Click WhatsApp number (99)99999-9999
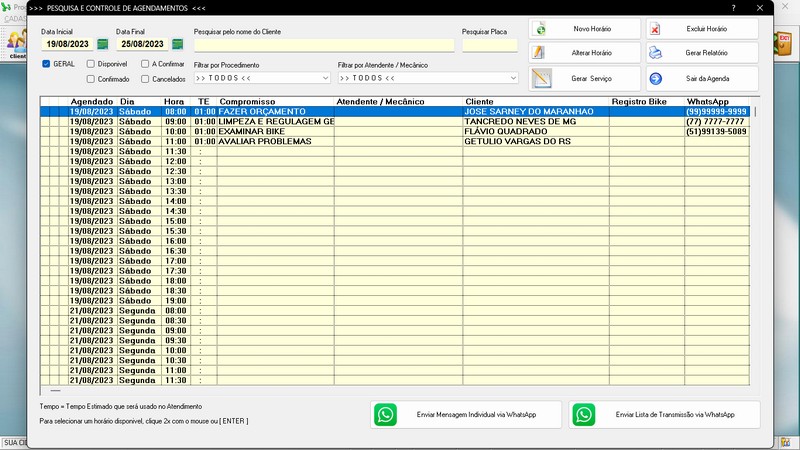Image resolution: width=800 pixels, height=450 pixels. tap(716, 111)
